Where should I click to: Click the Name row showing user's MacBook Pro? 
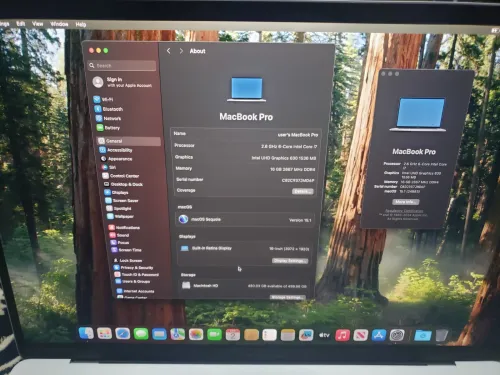point(246,134)
